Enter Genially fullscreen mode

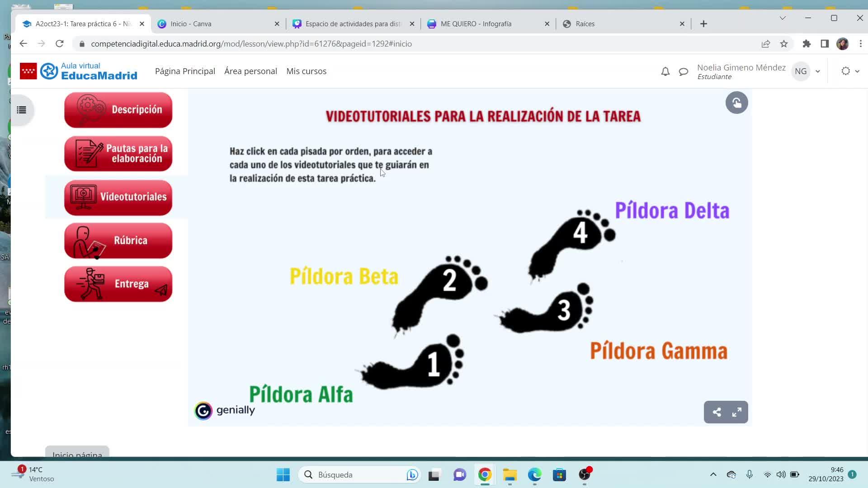pos(737,412)
